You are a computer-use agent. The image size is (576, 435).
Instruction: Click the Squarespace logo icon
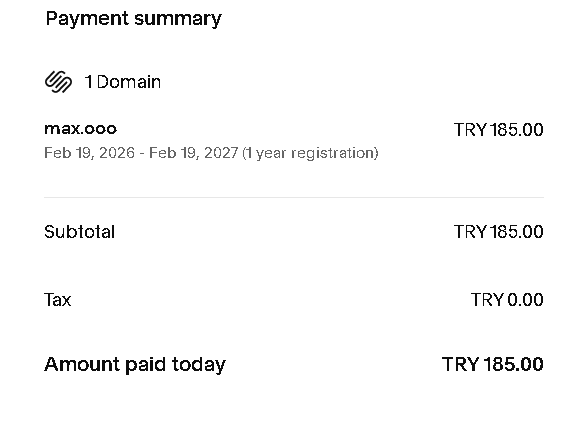(58, 82)
